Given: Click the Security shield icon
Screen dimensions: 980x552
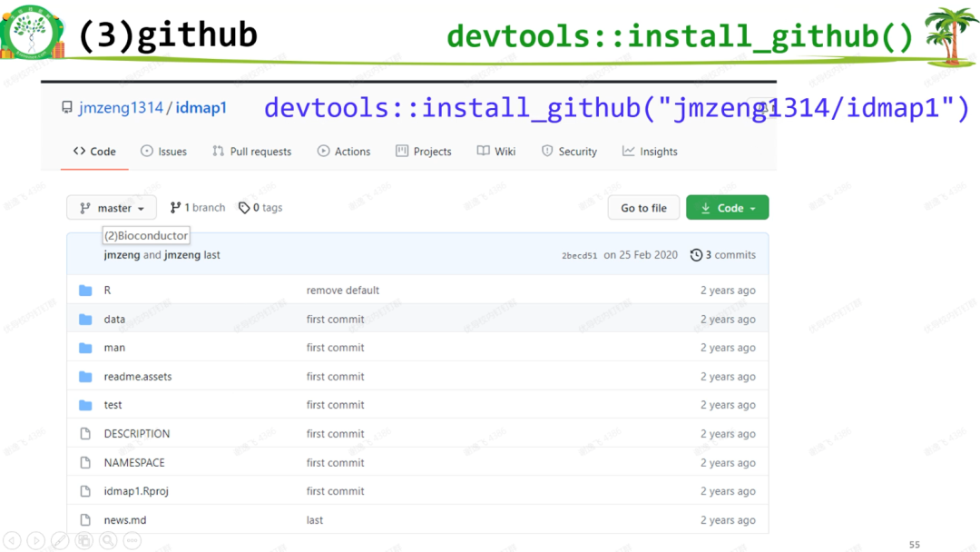Looking at the screenshot, I should click(x=547, y=151).
